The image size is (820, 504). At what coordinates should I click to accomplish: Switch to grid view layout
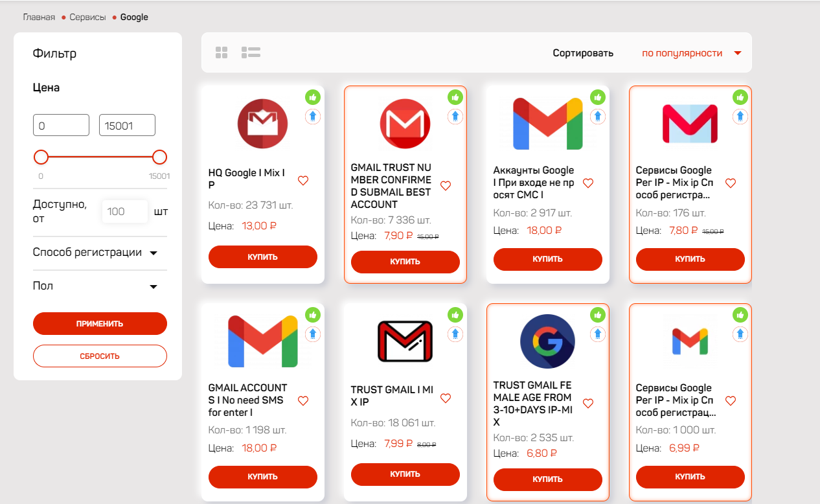[222, 52]
